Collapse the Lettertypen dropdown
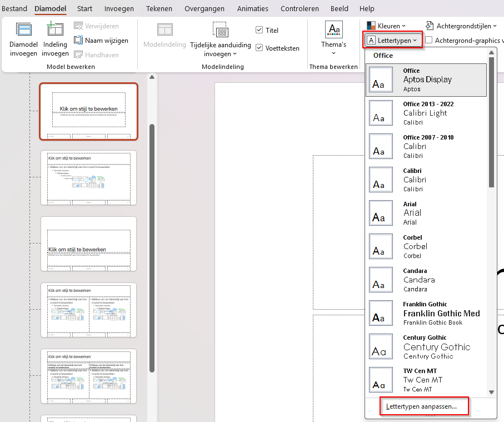The height and width of the screenshot is (422, 504). point(392,40)
